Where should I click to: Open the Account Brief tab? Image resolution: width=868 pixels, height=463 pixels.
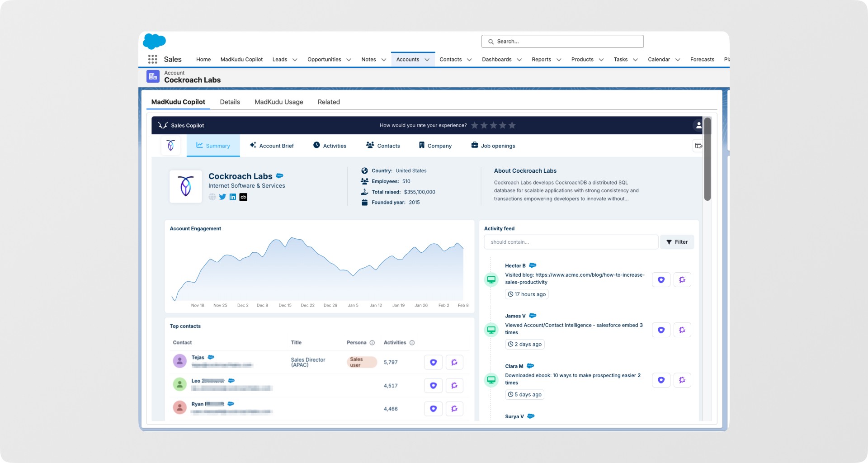click(271, 146)
